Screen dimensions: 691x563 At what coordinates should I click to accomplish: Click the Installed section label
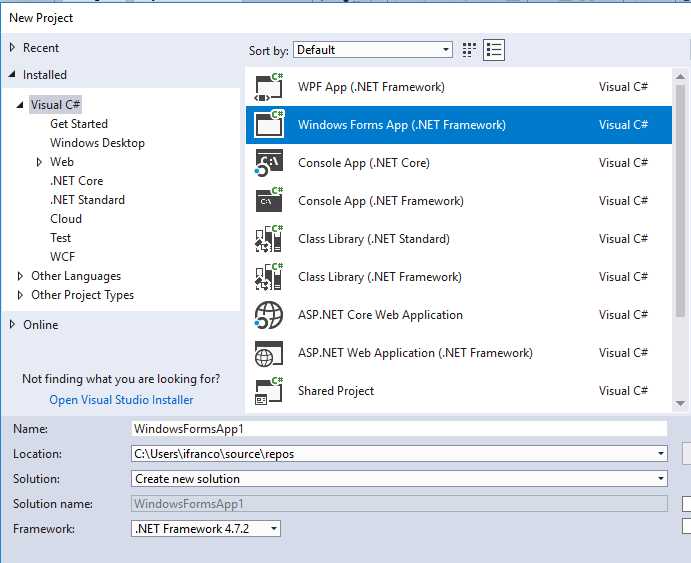(x=45, y=75)
